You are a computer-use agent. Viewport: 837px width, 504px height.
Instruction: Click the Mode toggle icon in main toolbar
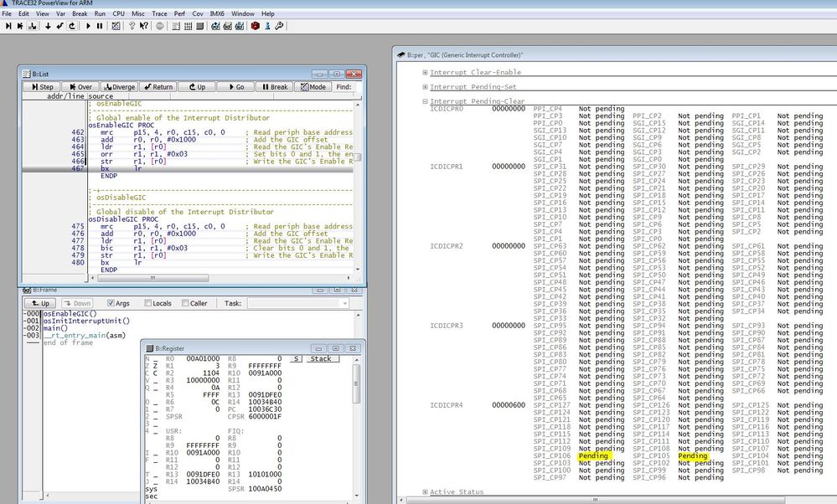click(x=116, y=26)
